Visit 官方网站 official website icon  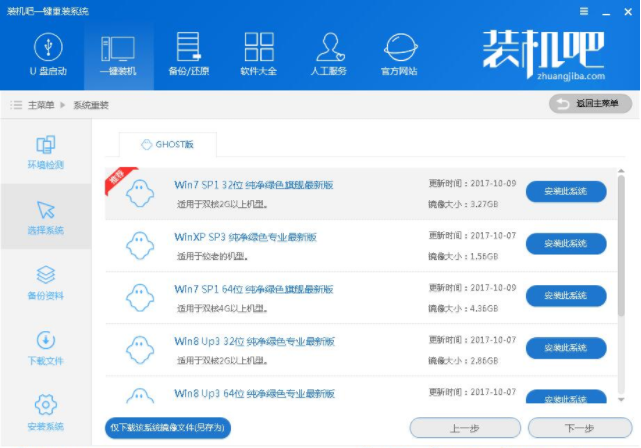[x=402, y=54]
